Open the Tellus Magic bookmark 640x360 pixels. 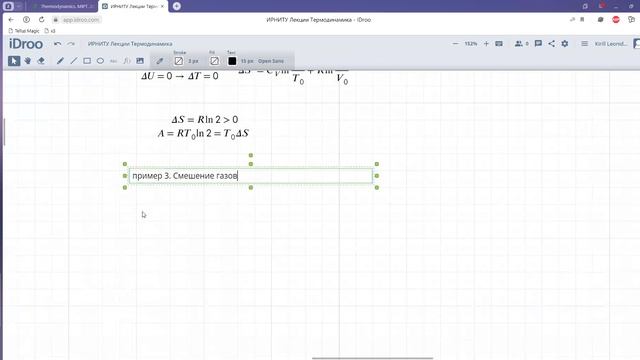(x=24, y=31)
